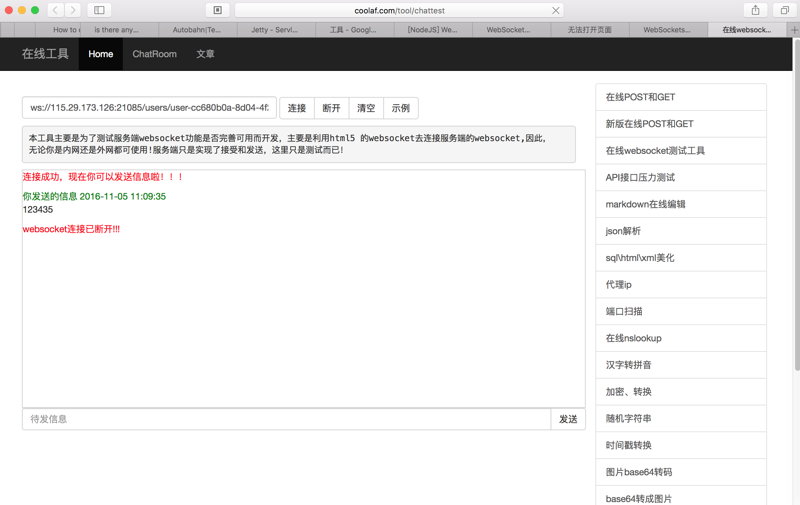Image resolution: width=800 pixels, height=505 pixels.
Task: Open base64转成图片 link
Action: tap(681, 496)
